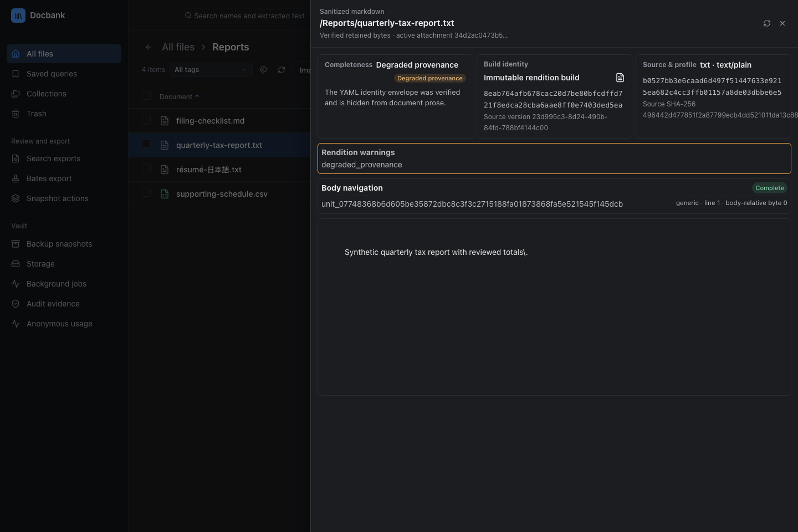Click the degraded_provenance warning text
The width and height of the screenshot is (798, 532).
[362, 165]
